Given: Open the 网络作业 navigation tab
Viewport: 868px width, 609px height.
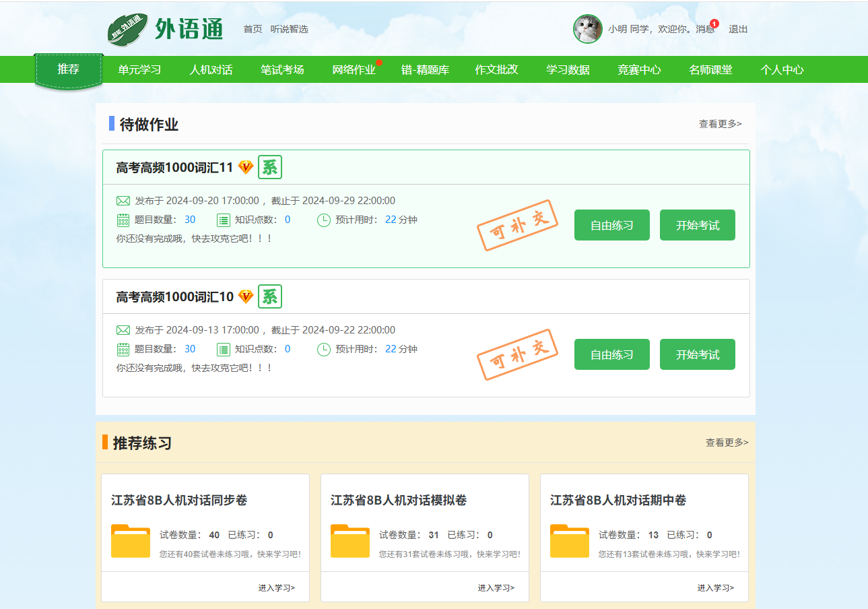Looking at the screenshot, I should tap(354, 69).
